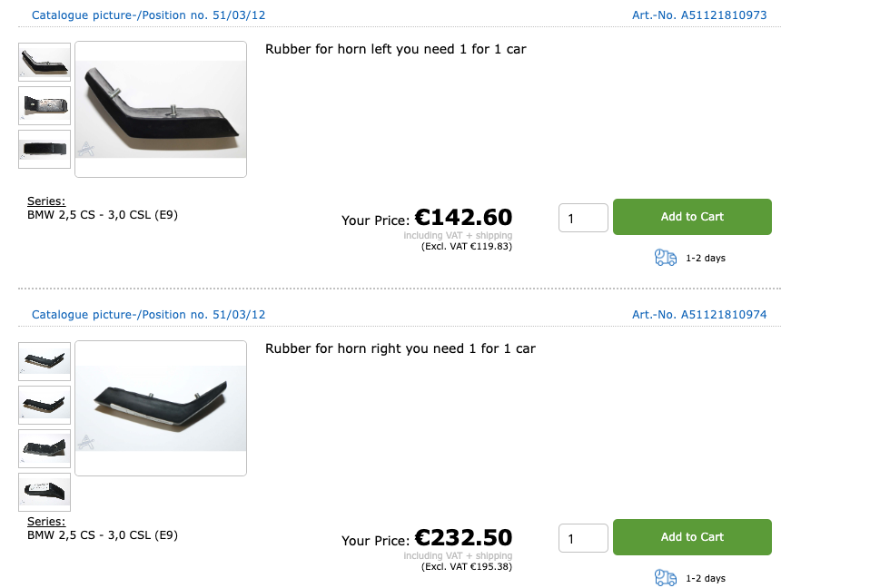The image size is (870, 588).
Task: Open catalogue picture link for article A51121810973
Action: click(149, 15)
